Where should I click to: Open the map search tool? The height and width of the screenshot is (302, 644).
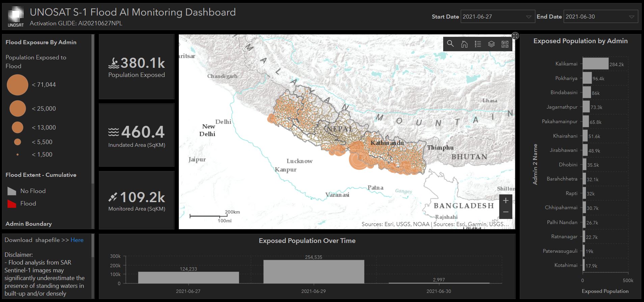(x=450, y=44)
